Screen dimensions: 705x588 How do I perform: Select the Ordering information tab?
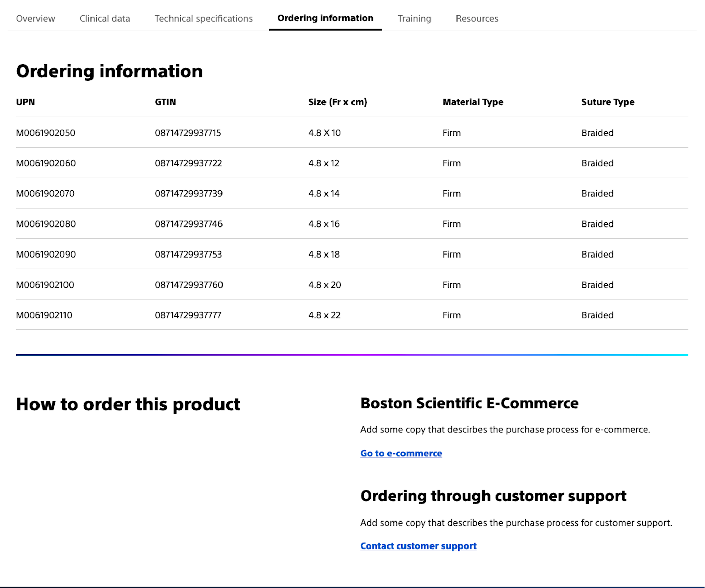tap(325, 18)
